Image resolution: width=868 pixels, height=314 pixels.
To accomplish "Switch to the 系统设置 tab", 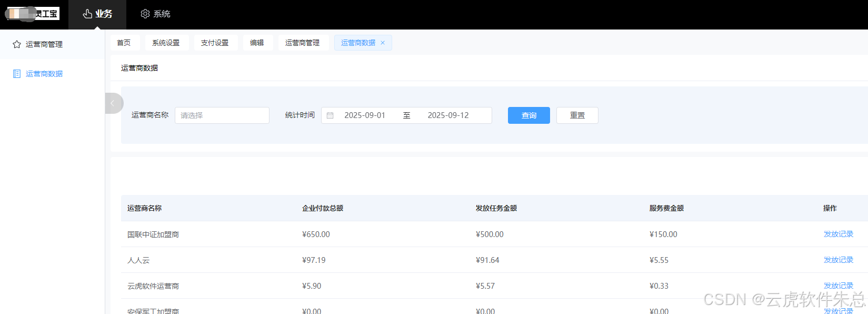I will [166, 43].
